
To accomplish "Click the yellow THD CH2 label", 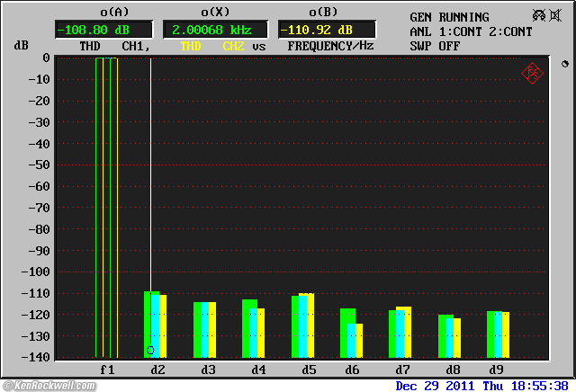I will tap(212, 46).
